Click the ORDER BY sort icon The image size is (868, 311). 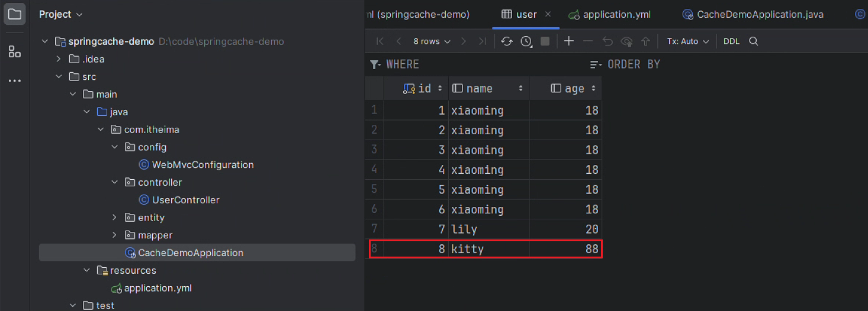tap(596, 64)
